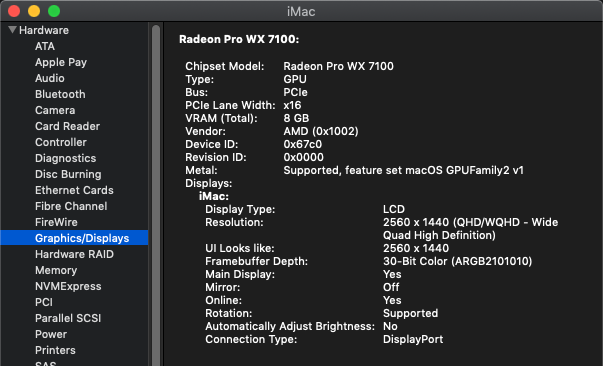Click the PCIe Lane Width value x16
Viewport: 603px width, 366px height.
point(292,105)
